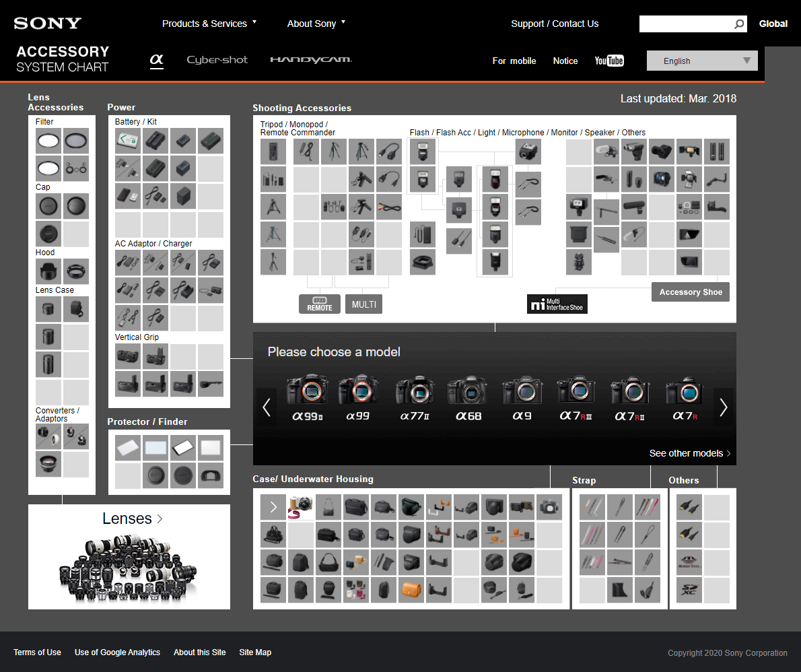This screenshot has width=801, height=672.
Task: Open the Notice link
Action: tap(565, 61)
